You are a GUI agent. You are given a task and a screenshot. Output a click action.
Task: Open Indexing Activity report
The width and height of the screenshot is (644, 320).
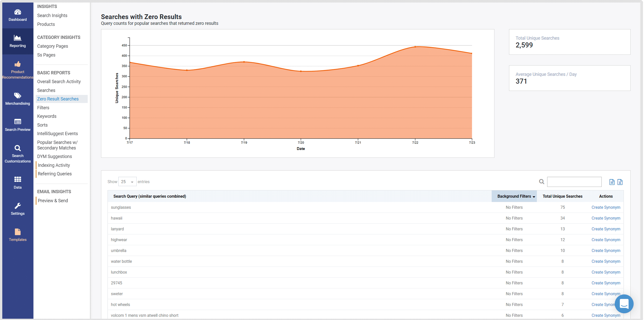54,165
